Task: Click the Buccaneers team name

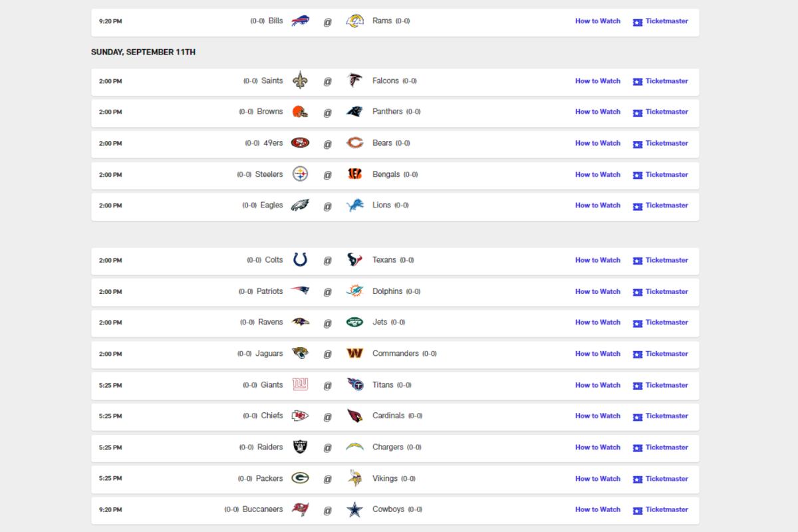Action: point(263,509)
